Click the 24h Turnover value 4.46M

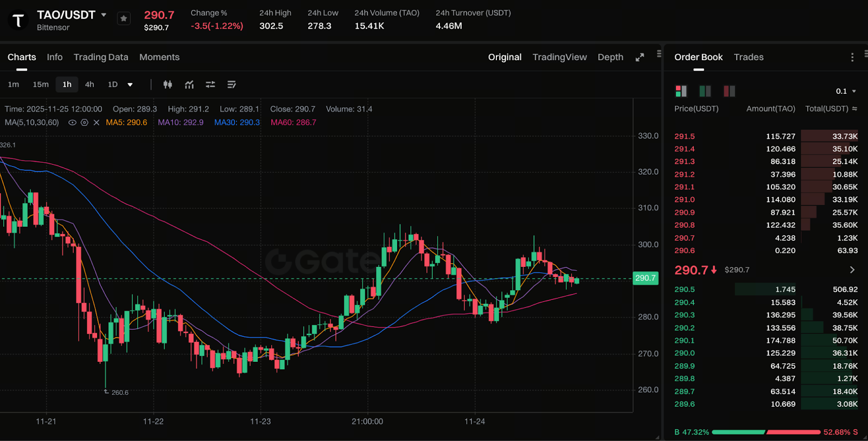coord(449,26)
